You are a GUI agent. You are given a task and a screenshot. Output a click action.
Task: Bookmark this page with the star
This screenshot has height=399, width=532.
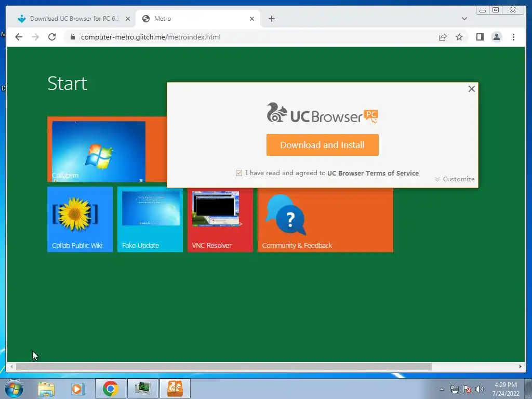459,37
